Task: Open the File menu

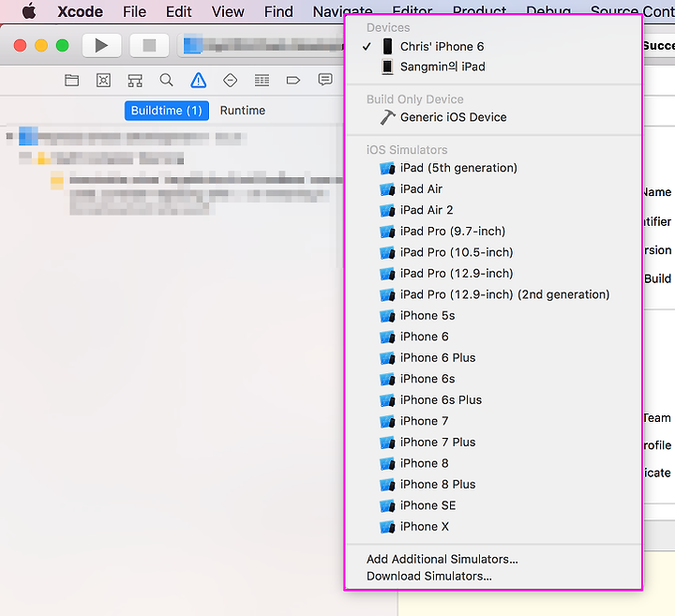Action: pos(134,11)
